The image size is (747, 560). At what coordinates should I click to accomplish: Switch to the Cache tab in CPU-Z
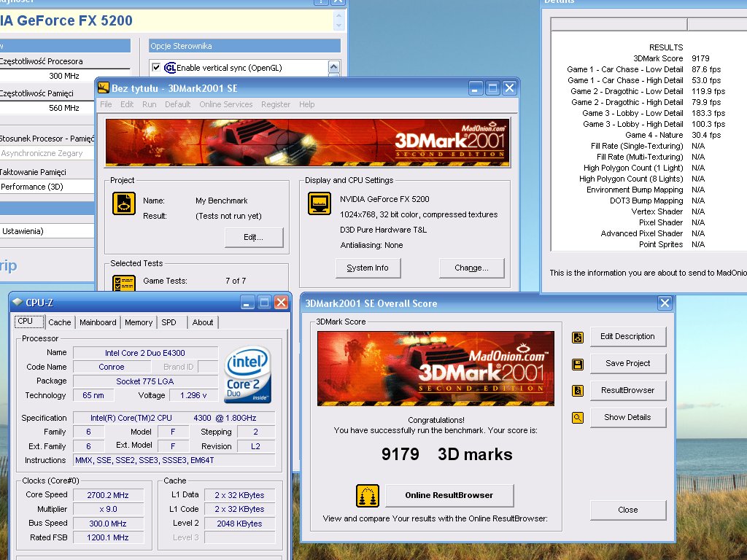(x=60, y=322)
